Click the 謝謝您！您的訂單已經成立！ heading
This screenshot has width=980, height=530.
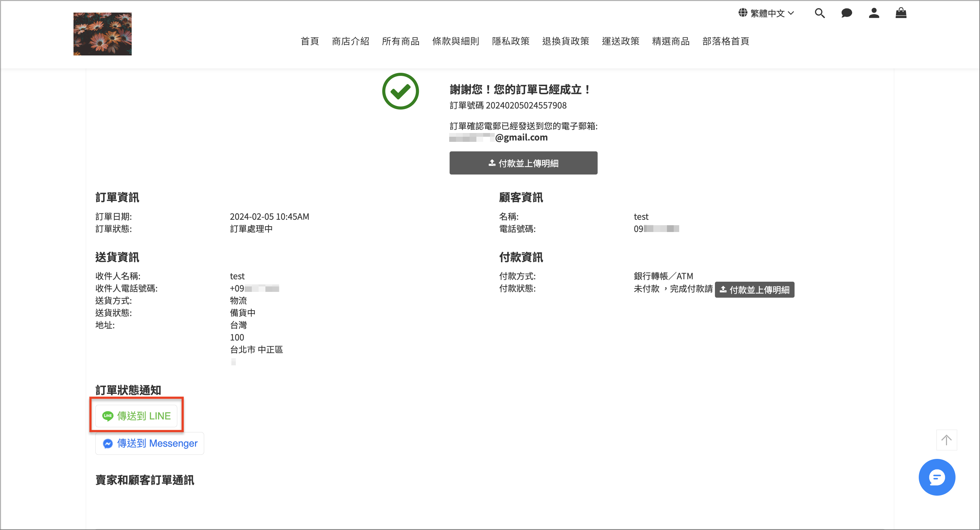point(520,90)
